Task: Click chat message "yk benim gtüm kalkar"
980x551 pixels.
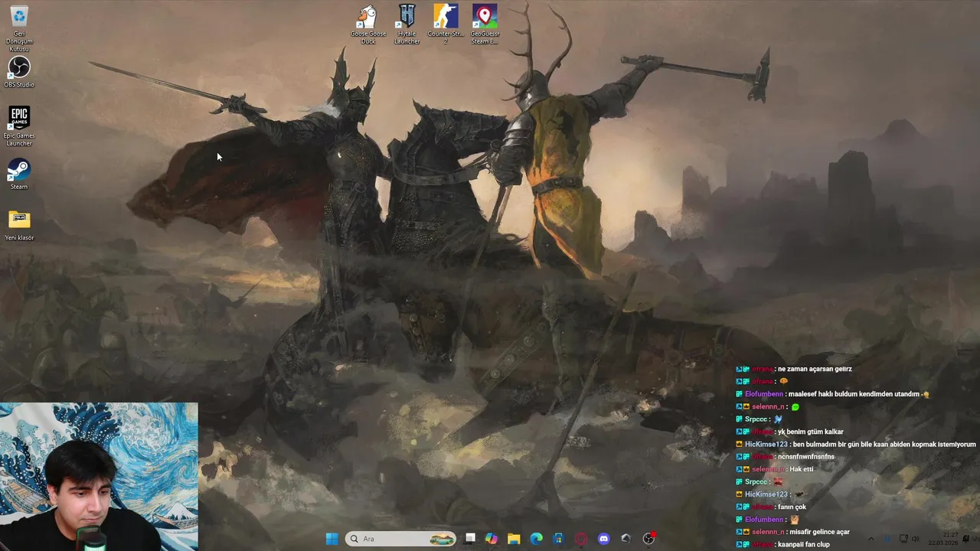Action: click(x=810, y=432)
